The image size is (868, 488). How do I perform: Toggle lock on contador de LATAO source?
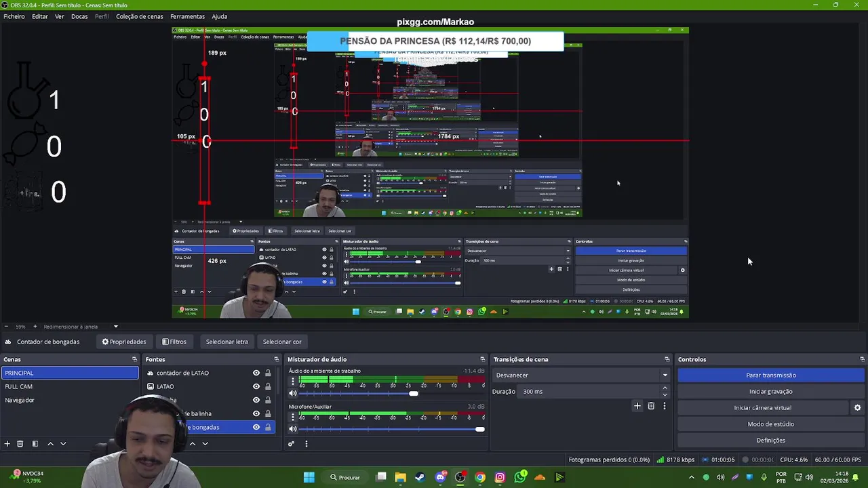click(268, 373)
